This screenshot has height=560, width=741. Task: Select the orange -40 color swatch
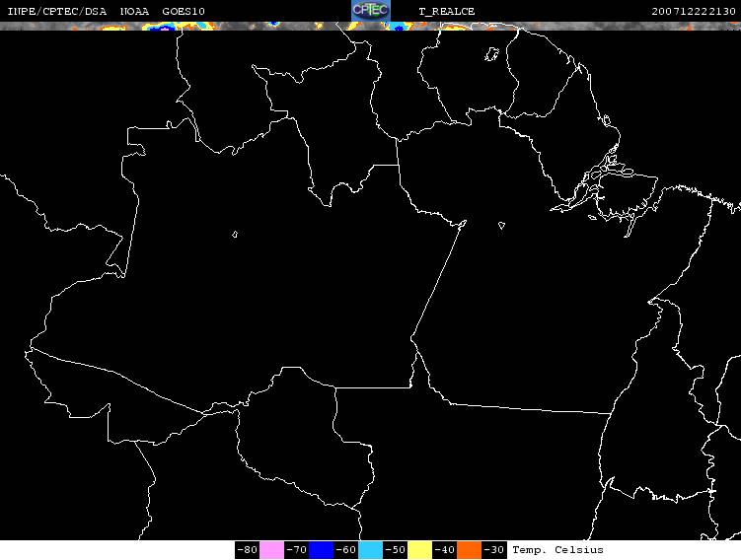pos(469,549)
